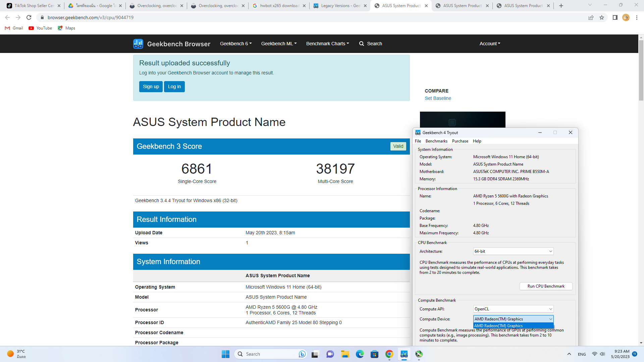Click the Compute Device combo box
This screenshot has height=362, width=644.
coord(513,319)
